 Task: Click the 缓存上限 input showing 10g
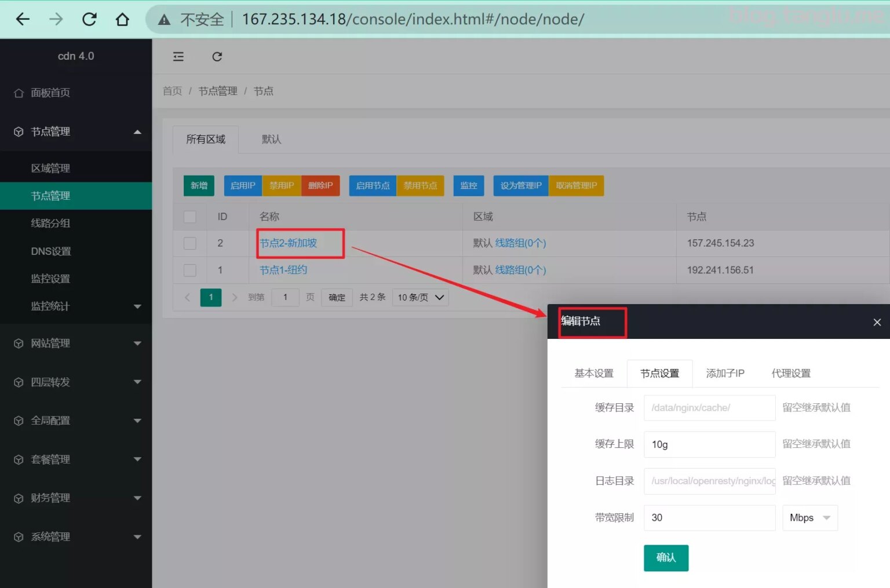tap(709, 444)
